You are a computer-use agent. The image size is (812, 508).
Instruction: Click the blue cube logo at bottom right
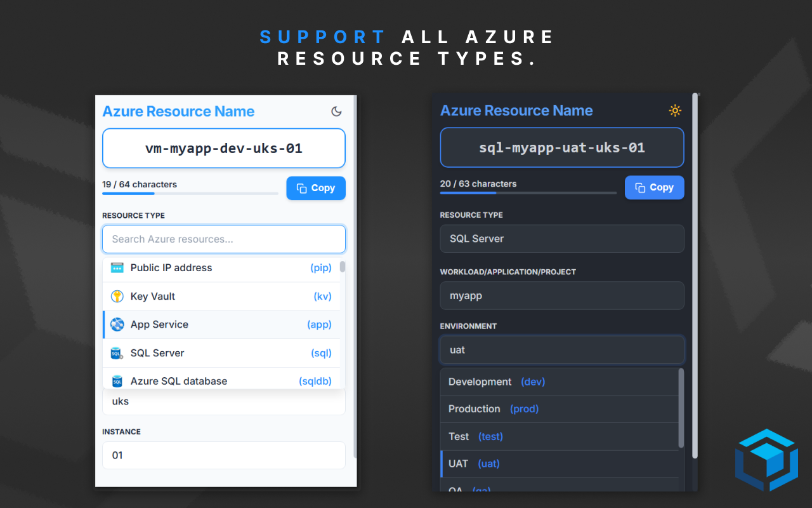click(x=766, y=459)
